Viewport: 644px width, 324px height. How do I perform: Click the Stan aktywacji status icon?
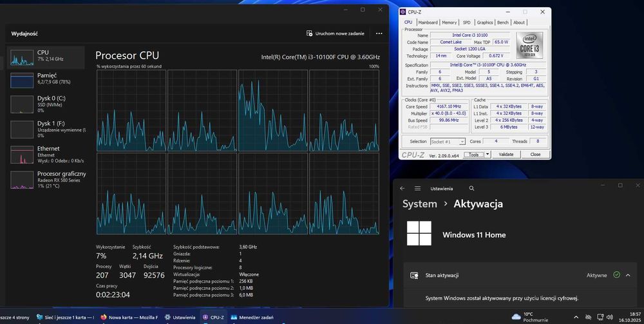pos(414,275)
